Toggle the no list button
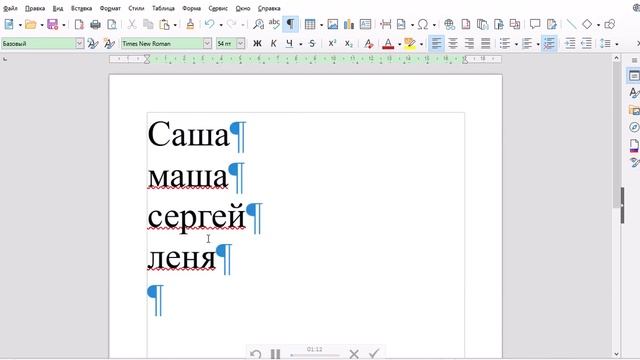This screenshot has height=360, width=640. click(x=549, y=44)
